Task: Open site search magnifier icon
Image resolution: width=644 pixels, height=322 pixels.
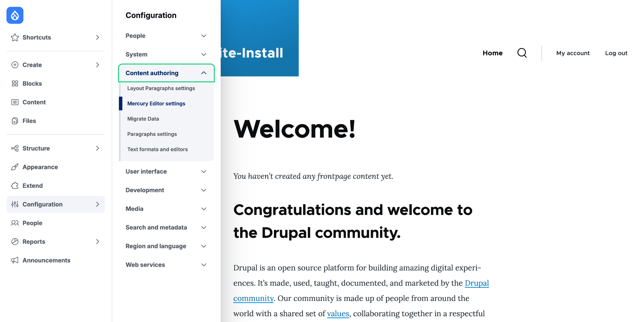Action: tap(522, 53)
